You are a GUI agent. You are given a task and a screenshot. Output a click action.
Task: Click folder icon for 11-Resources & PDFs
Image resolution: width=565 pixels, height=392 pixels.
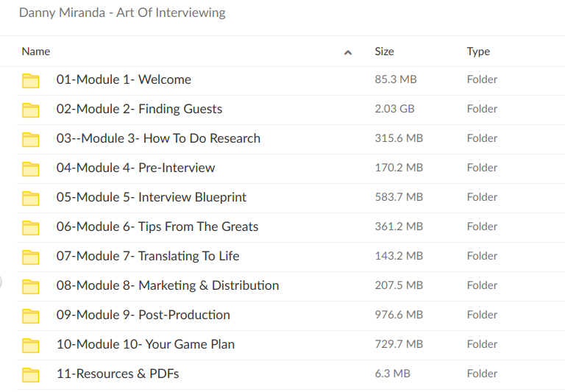click(30, 374)
